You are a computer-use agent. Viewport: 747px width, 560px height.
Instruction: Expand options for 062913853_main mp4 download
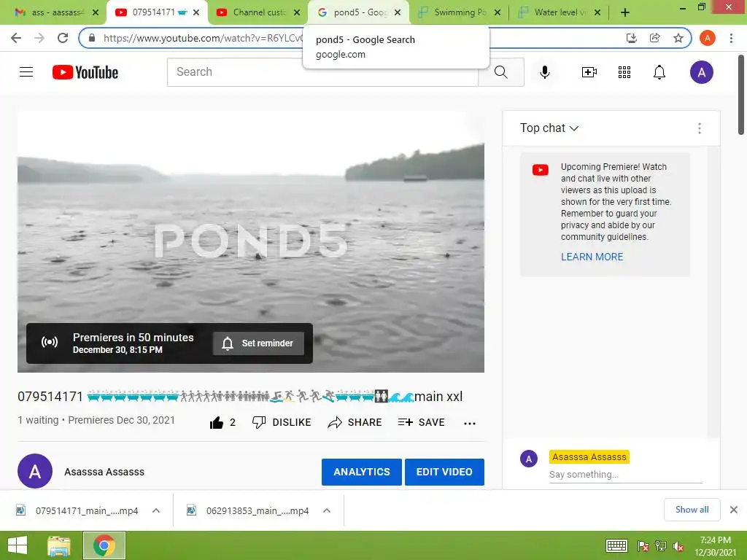coord(326,510)
